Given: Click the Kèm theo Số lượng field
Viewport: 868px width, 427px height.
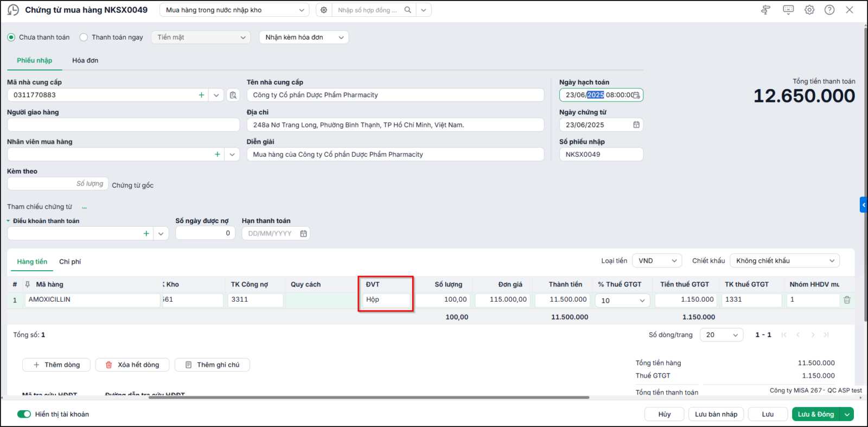Looking at the screenshot, I should coord(58,184).
